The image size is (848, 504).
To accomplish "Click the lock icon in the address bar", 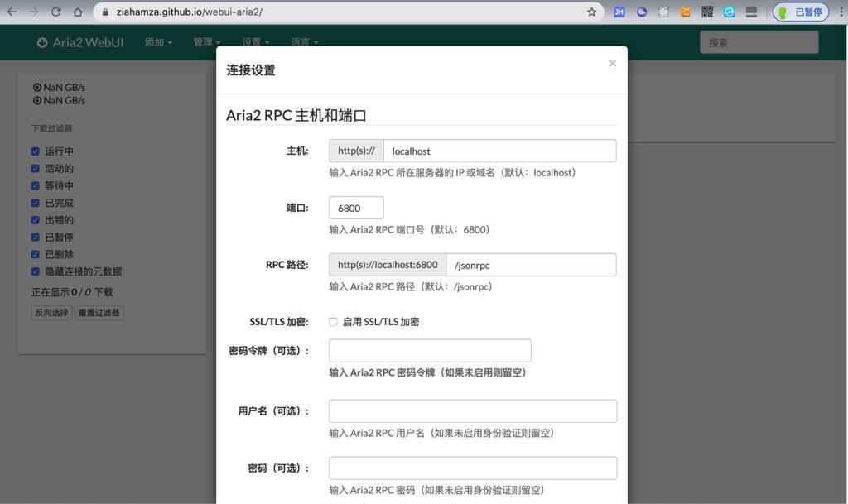I will 105,12.
